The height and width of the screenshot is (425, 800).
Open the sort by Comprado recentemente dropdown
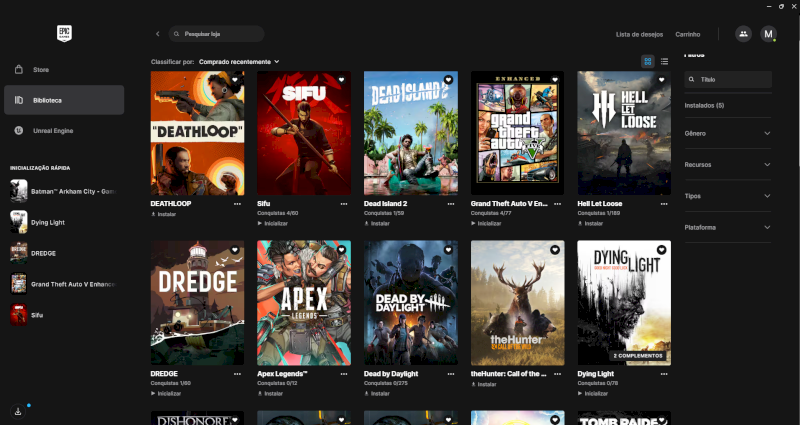coord(239,61)
